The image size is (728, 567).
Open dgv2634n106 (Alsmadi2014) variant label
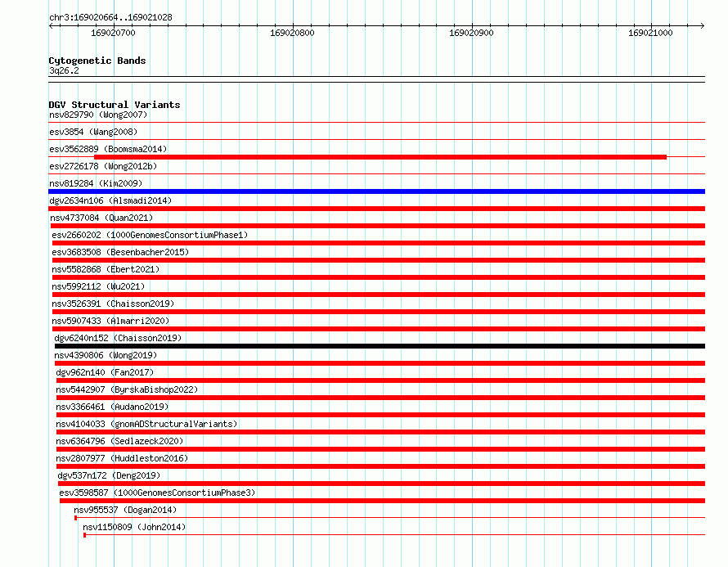tap(110, 200)
